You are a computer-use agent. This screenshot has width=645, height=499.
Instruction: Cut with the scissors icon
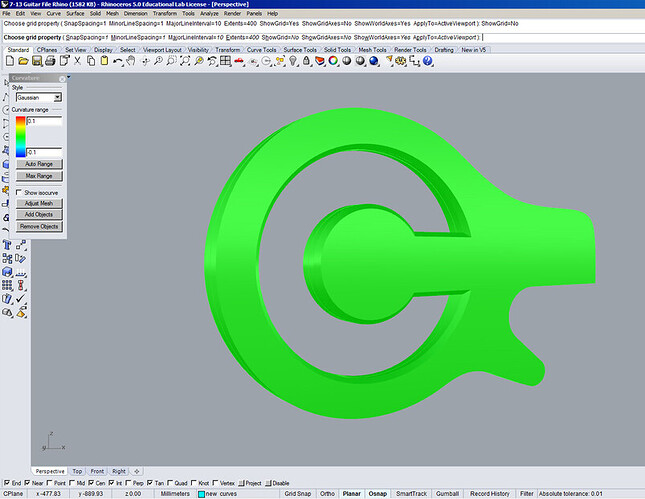[77, 61]
